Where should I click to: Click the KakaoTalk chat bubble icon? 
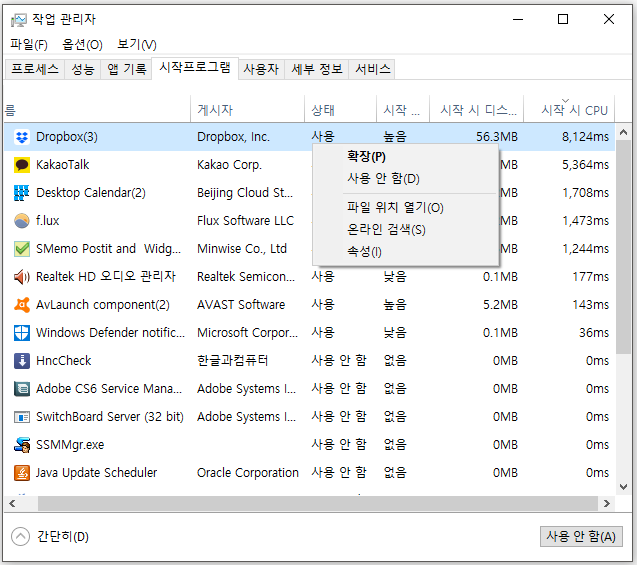coord(22,165)
